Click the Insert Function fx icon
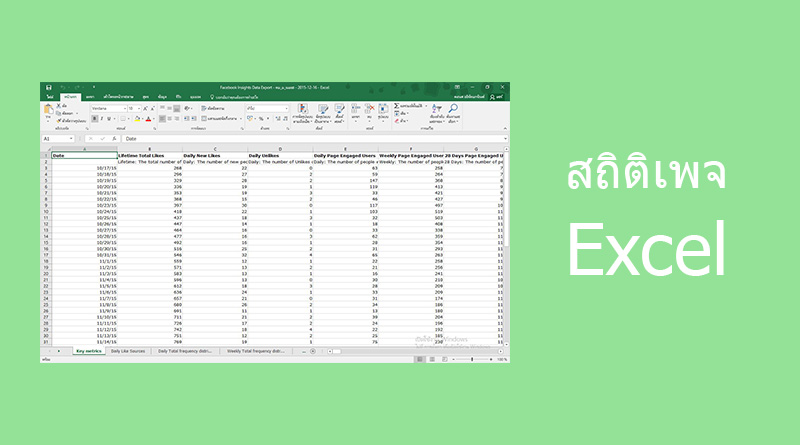800x445 pixels. [114, 139]
